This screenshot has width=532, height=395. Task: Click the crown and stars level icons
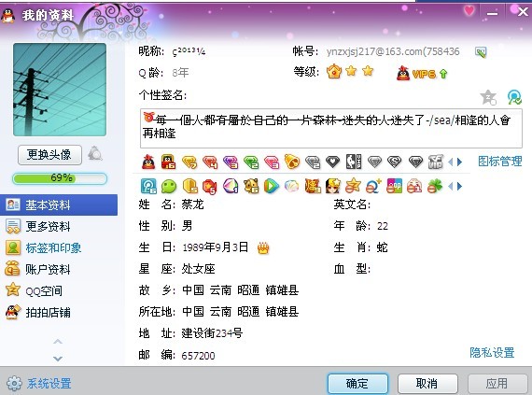click(350, 72)
